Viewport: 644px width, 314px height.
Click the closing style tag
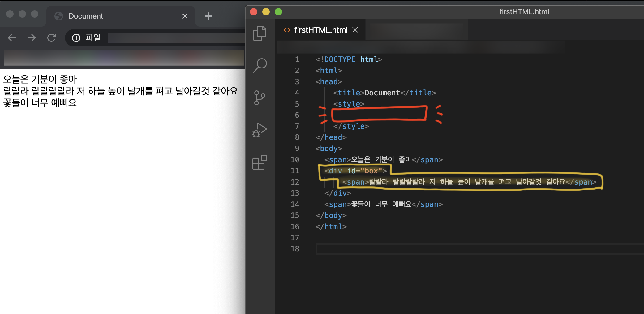pyautogui.click(x=351, y=126)
